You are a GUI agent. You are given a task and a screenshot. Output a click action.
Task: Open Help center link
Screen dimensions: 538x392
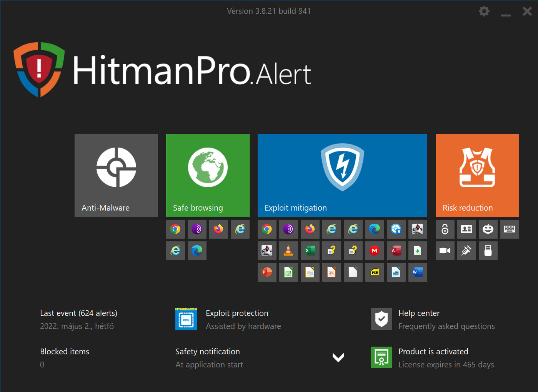click(x=419, y=313)
